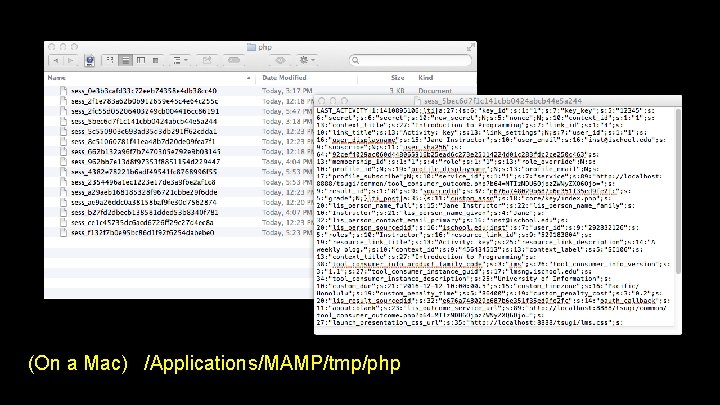
Task: Click the php folder icon in the title bar
Action: [251, 47]
